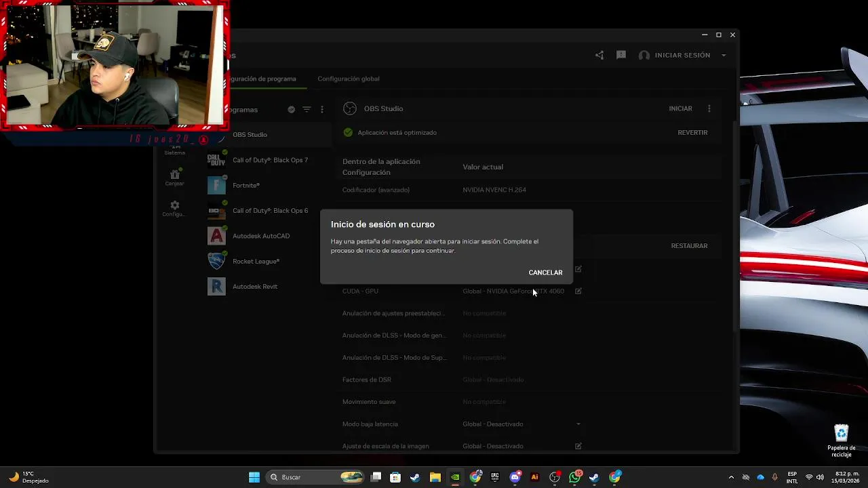Open Adobe Illustrator from the taskbar
Image resolution: width=868 pixels, height=488 pixels.
(534, 477)
